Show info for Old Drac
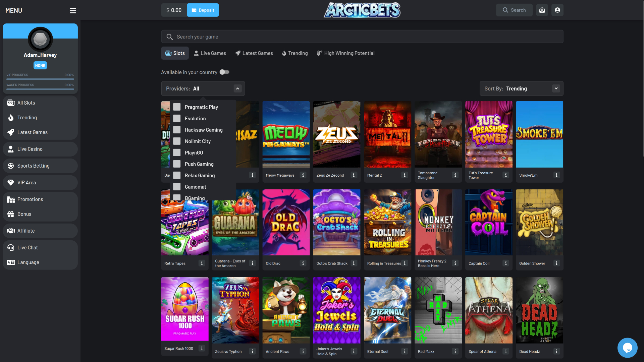 coord(303,263)
